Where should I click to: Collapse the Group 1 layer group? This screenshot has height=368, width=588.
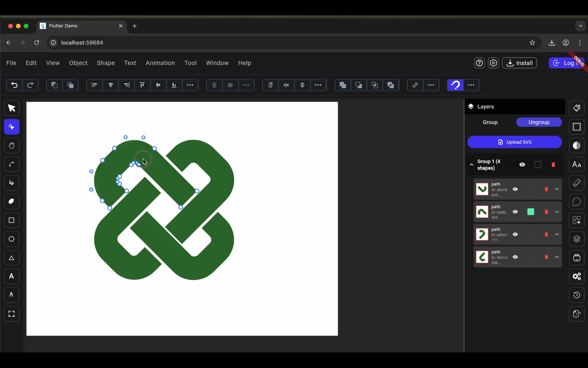click(472, 164)
